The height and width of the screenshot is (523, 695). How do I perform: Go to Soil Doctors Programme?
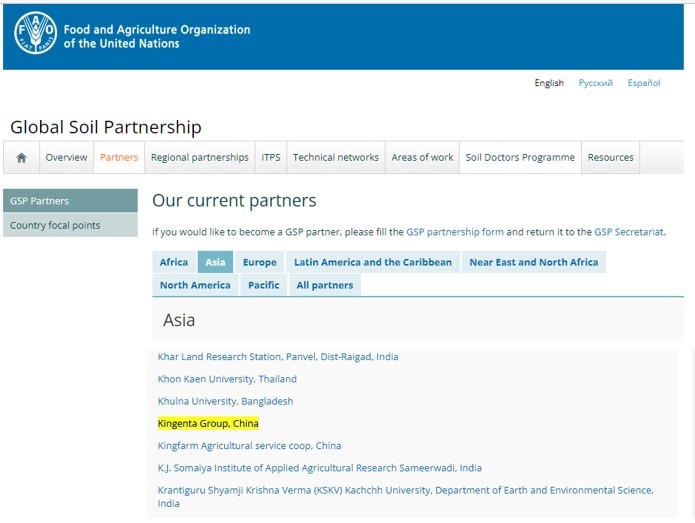(519, 158)
